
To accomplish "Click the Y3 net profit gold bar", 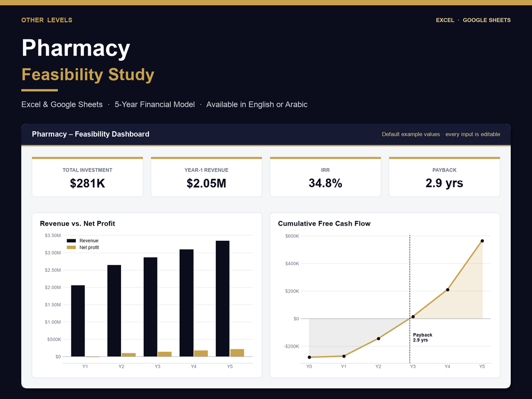I will point(165,354).
